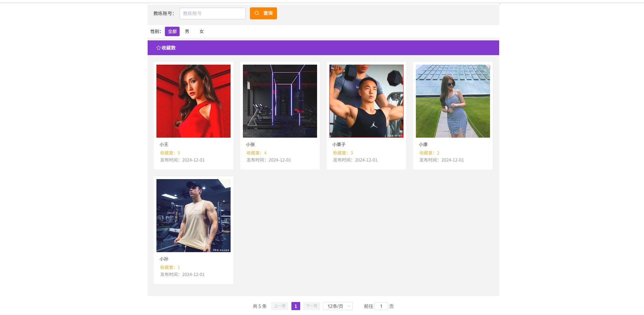Click 发布时间 date under 小孙
This screenshot has height=315, width=644.
[x=182, y=275]
